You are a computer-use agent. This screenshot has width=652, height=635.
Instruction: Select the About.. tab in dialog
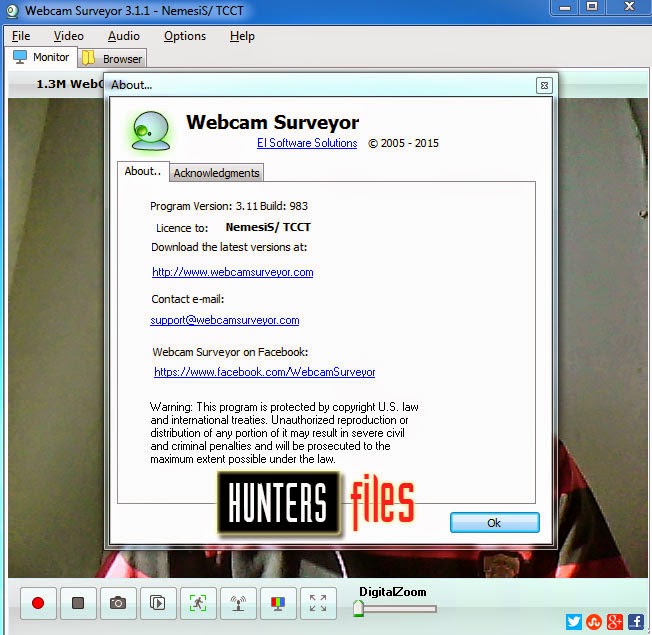[143, 171]
